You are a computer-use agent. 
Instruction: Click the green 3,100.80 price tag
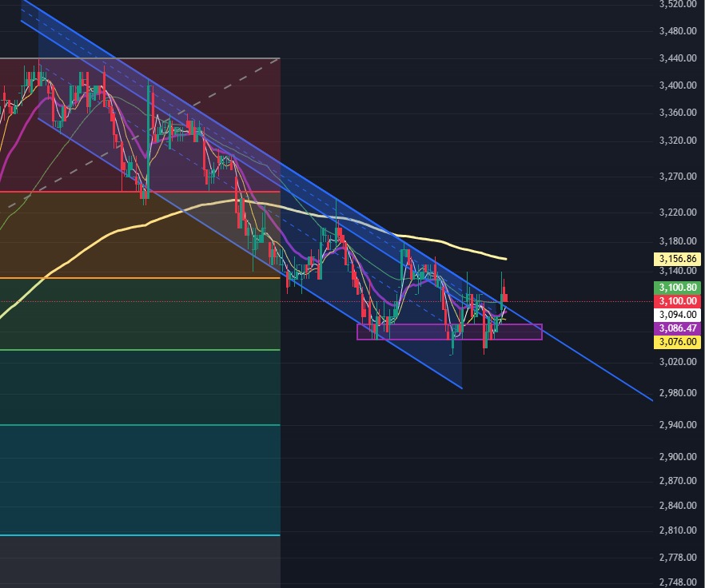(678, 288)
